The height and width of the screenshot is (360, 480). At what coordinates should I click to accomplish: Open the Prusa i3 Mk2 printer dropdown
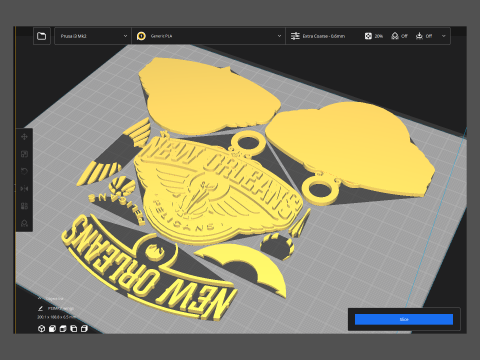(93, 36)
